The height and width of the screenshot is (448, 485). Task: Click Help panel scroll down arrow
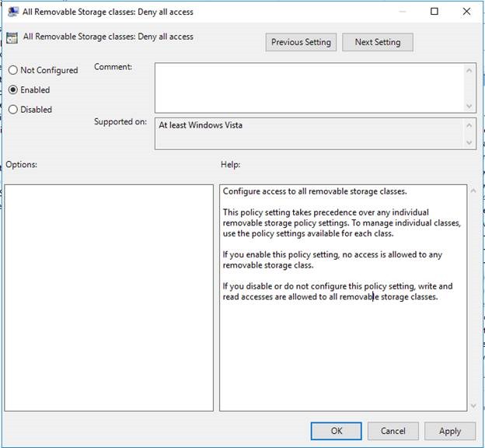coord(473,405)
